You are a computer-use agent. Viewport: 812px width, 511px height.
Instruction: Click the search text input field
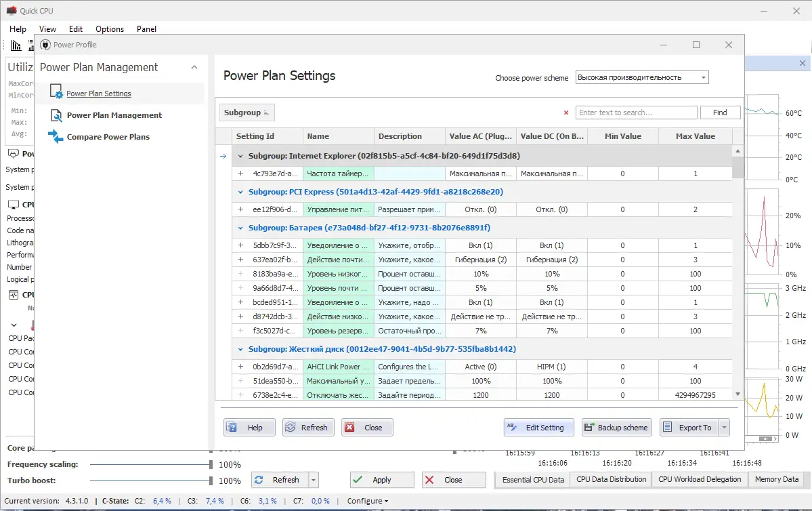point(636,113)
